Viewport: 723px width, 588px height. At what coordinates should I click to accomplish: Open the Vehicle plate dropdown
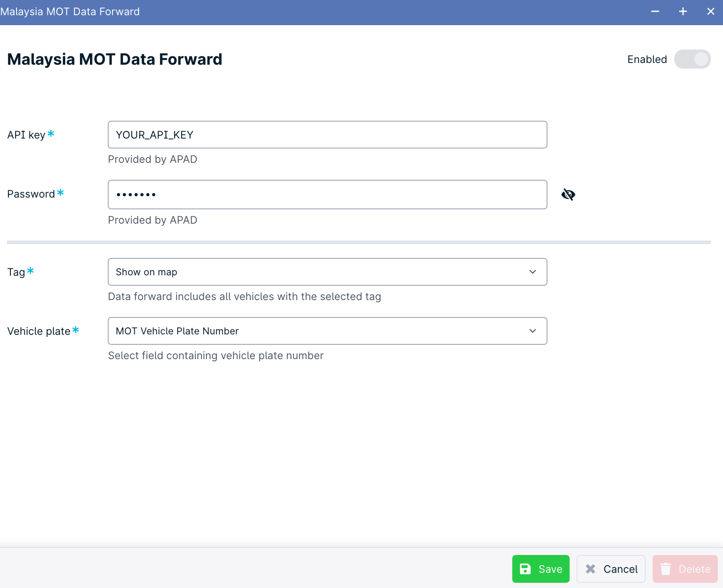point(327,331)
